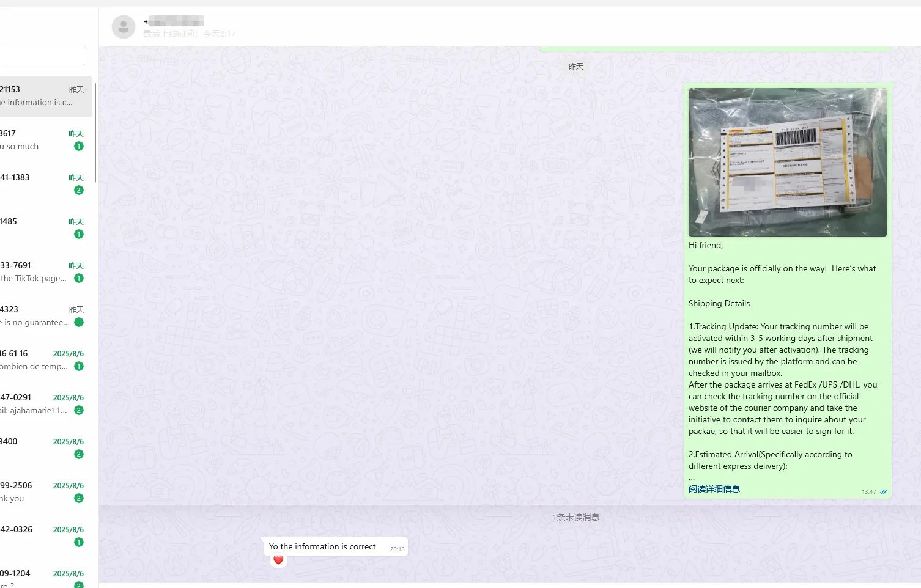Click the unread badge on the 3617 chat
The image size is (921, 588).
tap(78, 146)
